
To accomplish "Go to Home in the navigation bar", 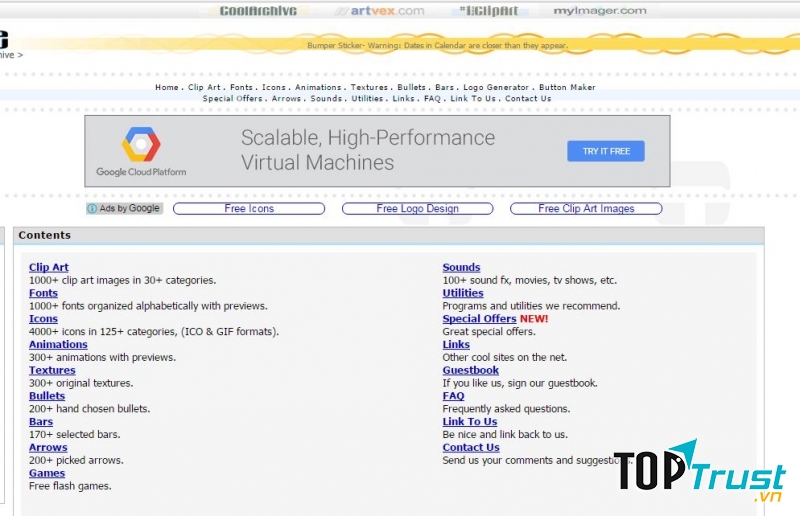I will [x=166, y=88].
